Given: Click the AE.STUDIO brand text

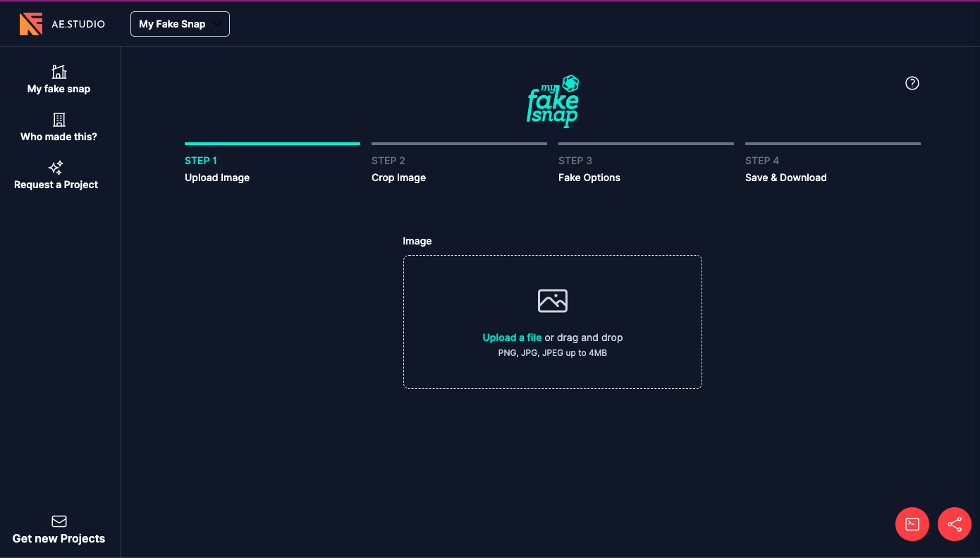Looking at the screenshot, I should click(78, 24).
